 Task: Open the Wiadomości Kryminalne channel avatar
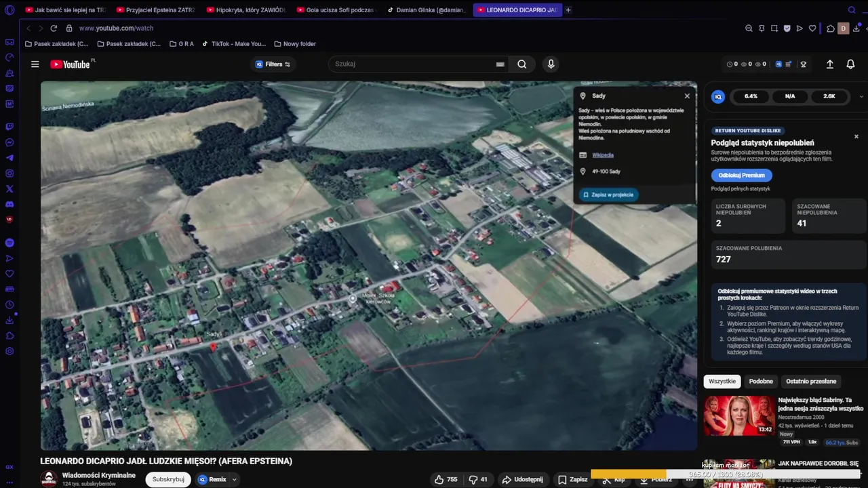[48, 479]
